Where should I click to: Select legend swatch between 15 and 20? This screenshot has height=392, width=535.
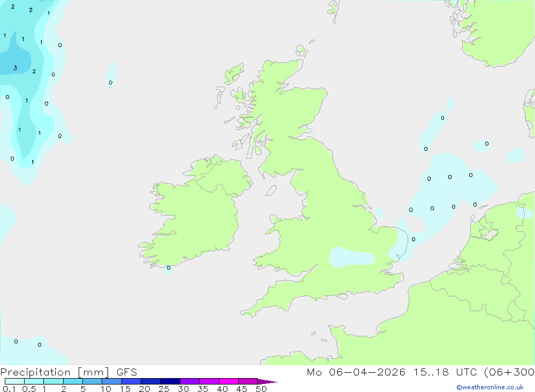point(131,381)
